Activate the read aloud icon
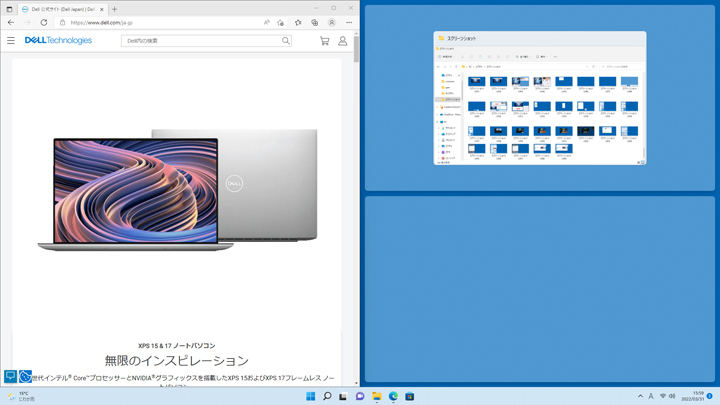The image size is (720, 405). point(267,22)
